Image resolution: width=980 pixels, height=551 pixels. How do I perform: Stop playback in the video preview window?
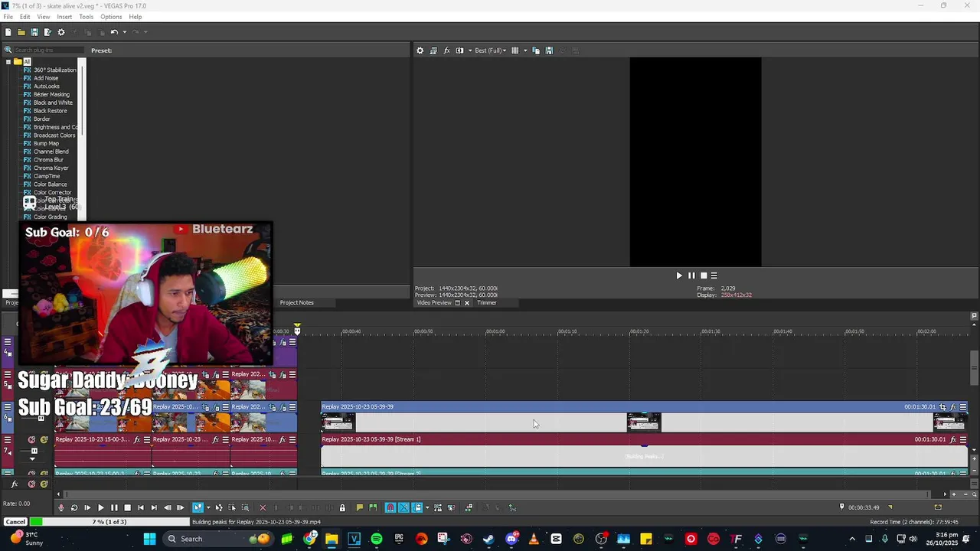click(x=704, y=275)
